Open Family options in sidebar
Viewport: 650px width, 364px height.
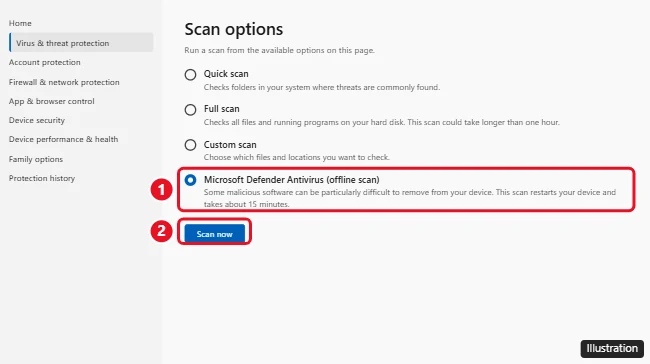coord(36,159)
